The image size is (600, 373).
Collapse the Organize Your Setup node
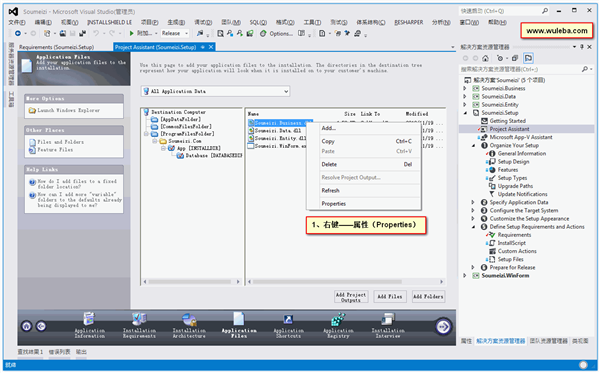click(473, 145)
